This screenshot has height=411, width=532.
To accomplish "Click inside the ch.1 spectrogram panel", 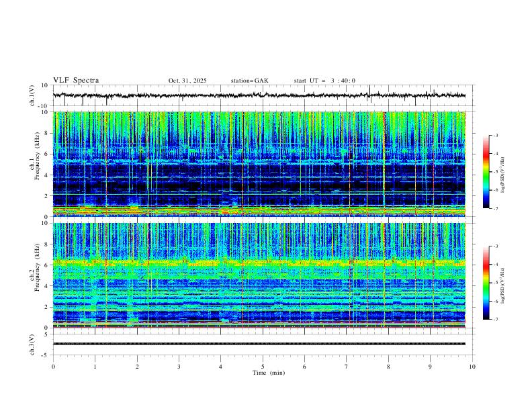I will (259, 164).
